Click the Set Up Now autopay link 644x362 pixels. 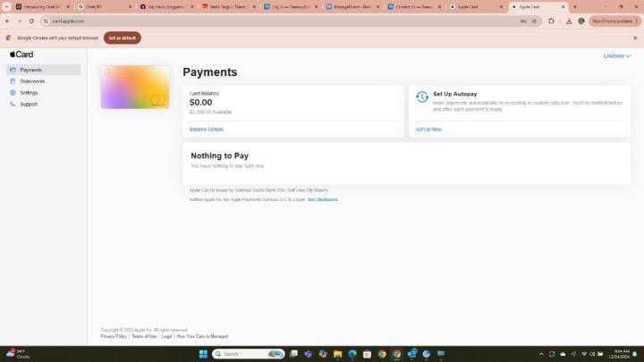428,130
